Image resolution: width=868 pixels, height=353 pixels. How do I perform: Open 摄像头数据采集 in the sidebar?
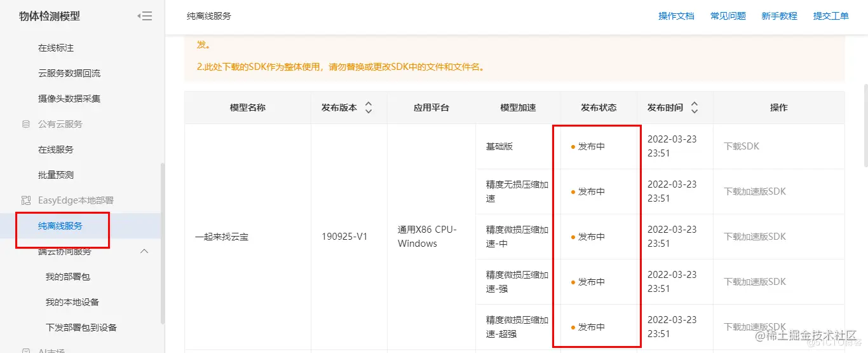point(69,99)
